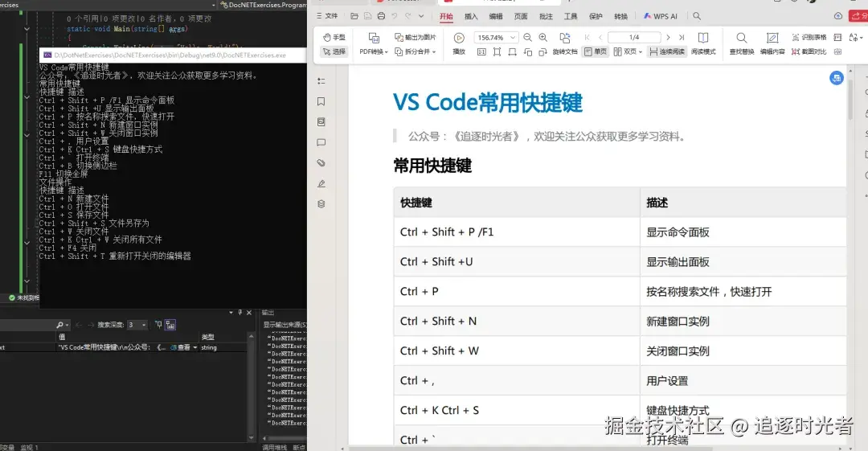Click the zoom out magnifier icon
This screenshot has width=868, height=451.
pos(527,37)
